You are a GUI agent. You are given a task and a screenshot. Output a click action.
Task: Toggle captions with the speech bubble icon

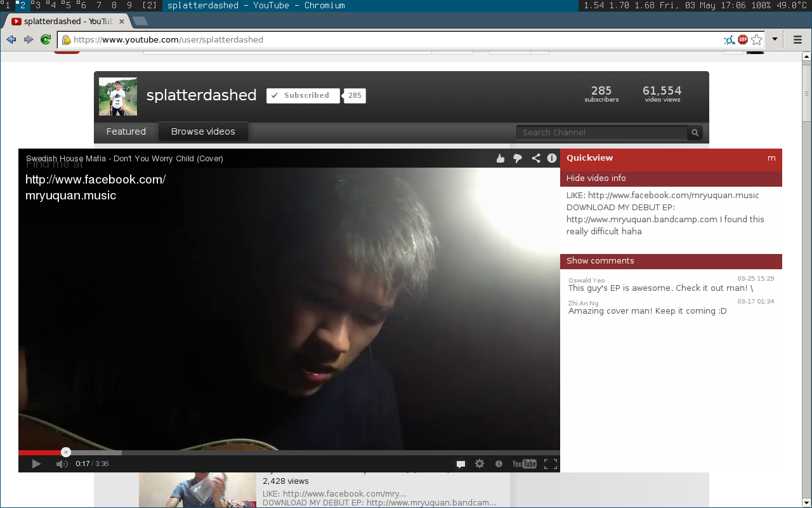[461, 464]
